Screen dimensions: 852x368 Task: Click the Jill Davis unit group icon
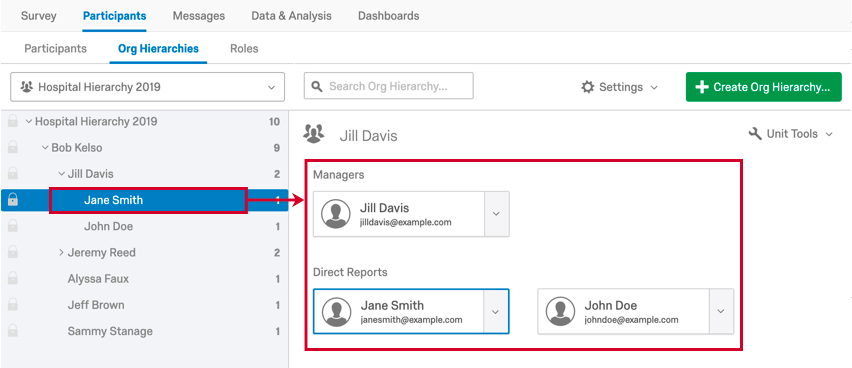click(x=314, y=134)
